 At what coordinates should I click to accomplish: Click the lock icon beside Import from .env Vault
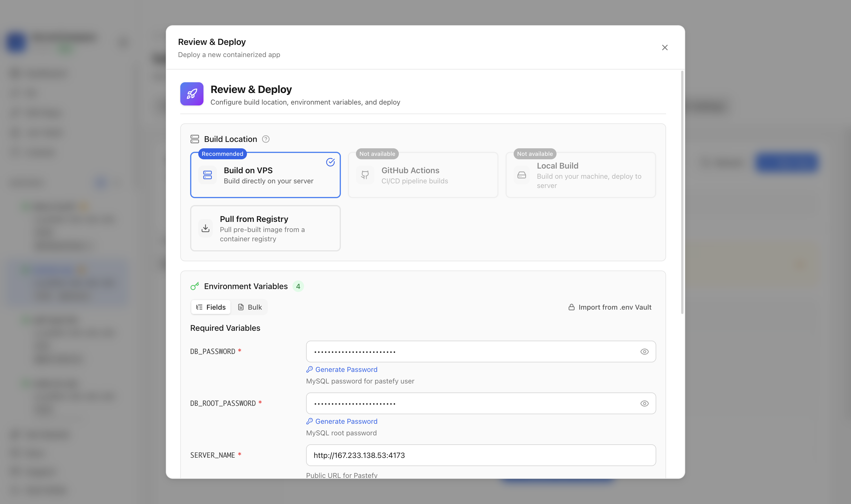[571, 307]
